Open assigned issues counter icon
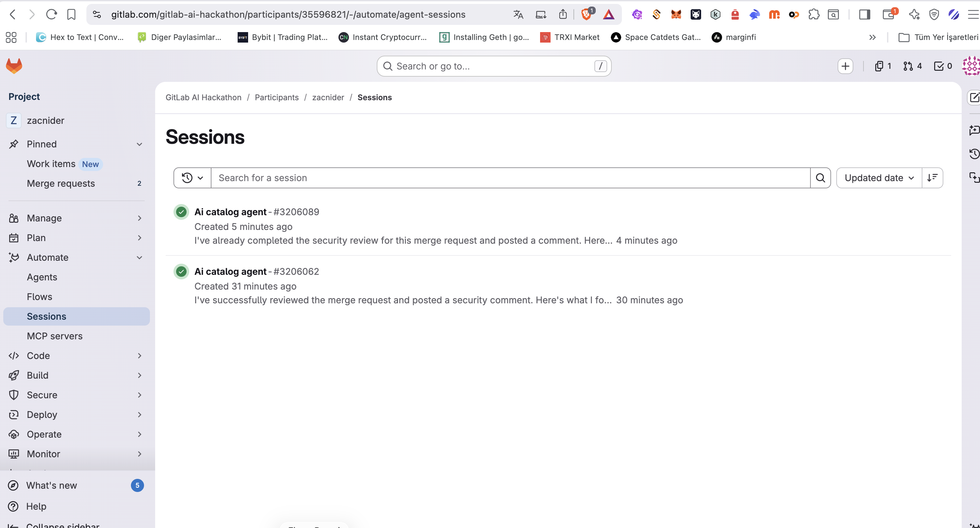The image size is (980, 528). click(882, 66)
